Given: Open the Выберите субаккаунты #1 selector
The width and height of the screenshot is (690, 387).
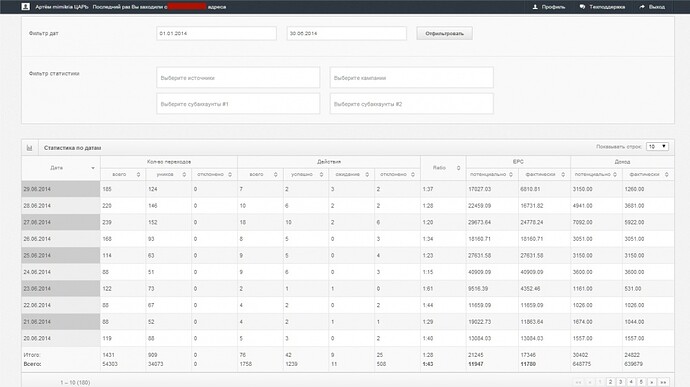Looking at the screenshot, I should coord(238,104).
